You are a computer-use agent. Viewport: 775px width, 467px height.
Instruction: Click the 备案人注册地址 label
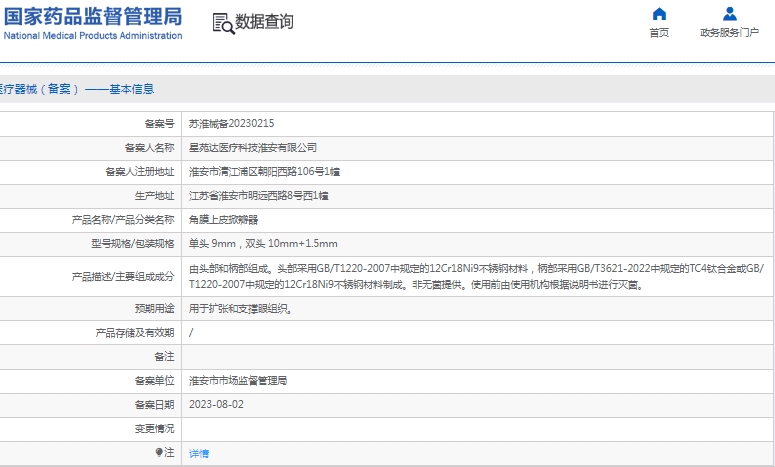(x=139, y=171)
